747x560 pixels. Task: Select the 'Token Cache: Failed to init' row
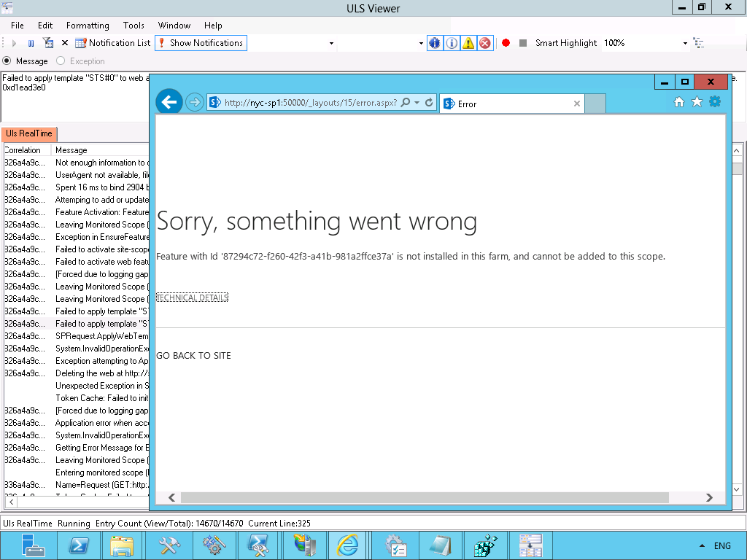tap(76, 397)
